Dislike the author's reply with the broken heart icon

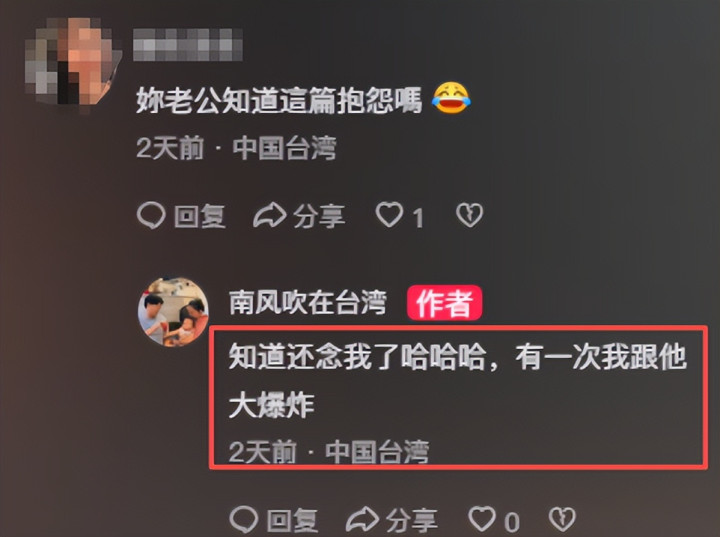pyautogui.click(x=562, y=519)
